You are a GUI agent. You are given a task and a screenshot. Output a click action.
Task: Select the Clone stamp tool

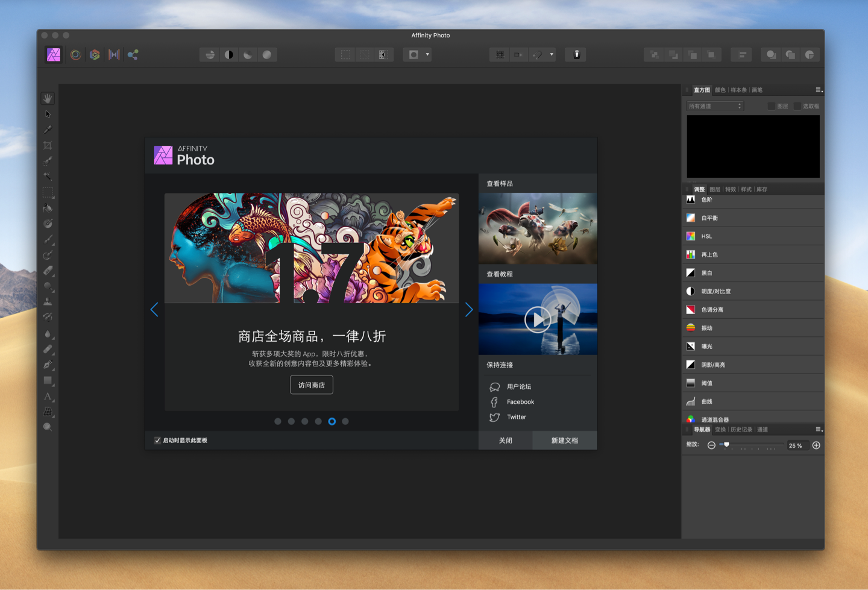(x=48, y=302)
